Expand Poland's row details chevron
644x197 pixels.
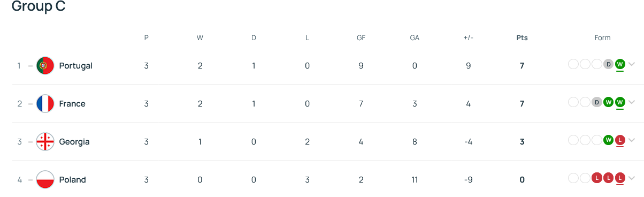point(632,179)
